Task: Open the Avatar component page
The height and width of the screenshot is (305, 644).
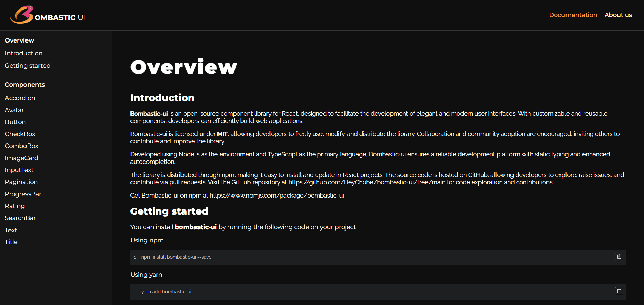Action: click(14, 110)
